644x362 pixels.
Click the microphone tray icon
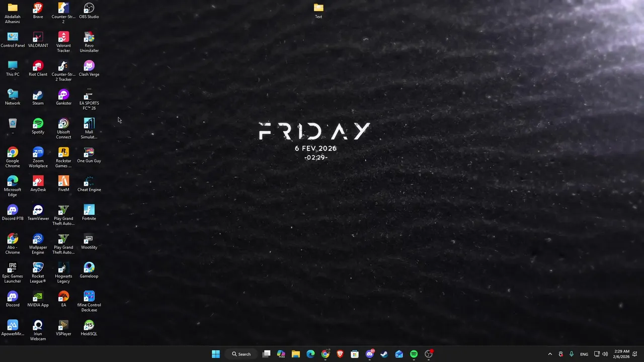[x=572, y=354]
